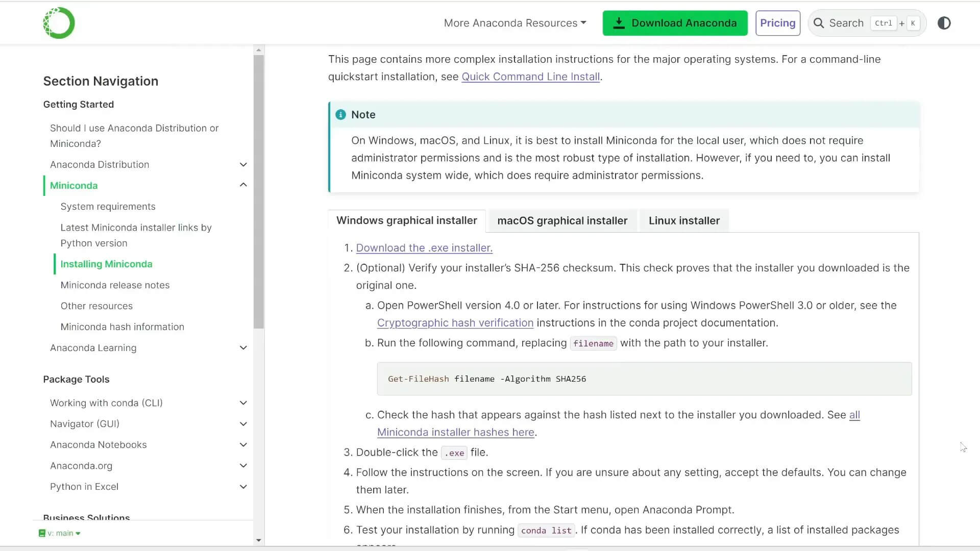This screenshot has width=980, height=551.
Task: Click the search magnifier icon
Action: click(x=818, y=23)
